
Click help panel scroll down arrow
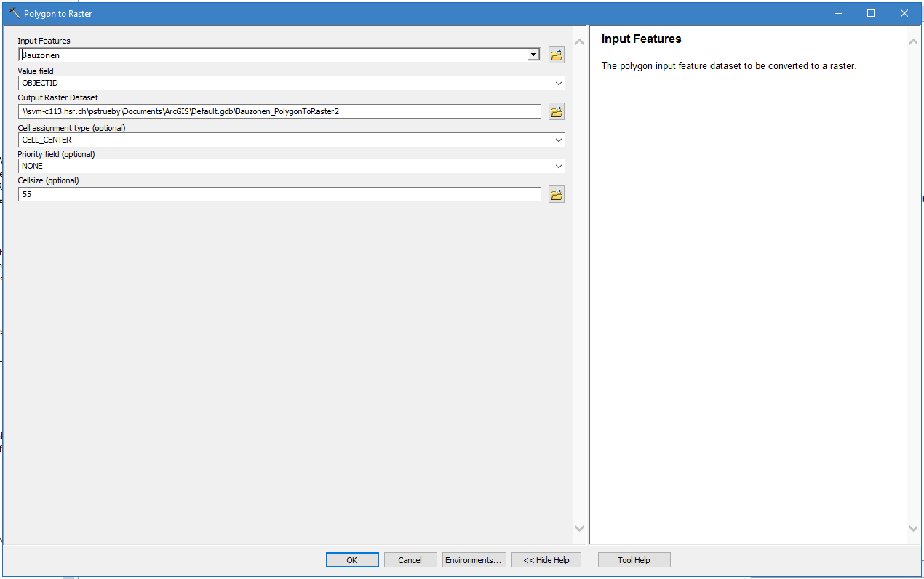(x=913, y=528)
